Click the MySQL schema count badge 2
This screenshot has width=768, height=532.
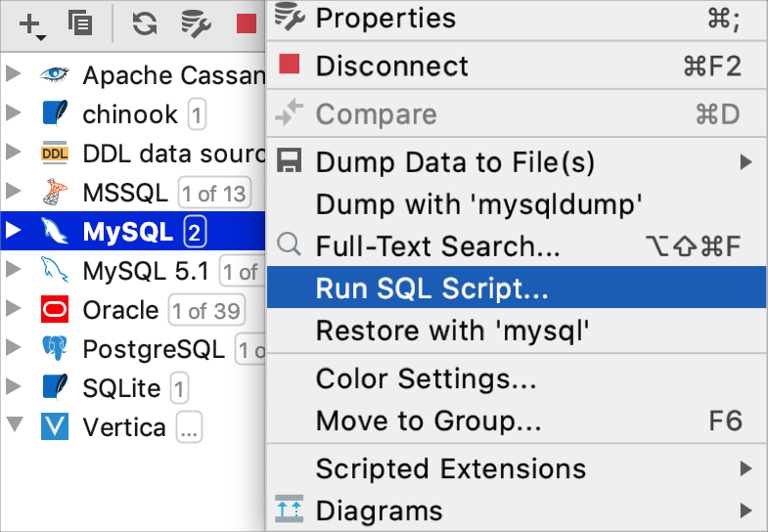point(195,232)
